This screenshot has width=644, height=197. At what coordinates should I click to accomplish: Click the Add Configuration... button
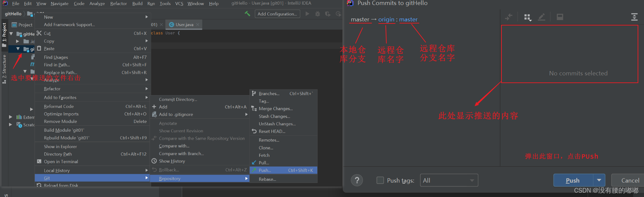pyautogui.click(x=277, y=14)
